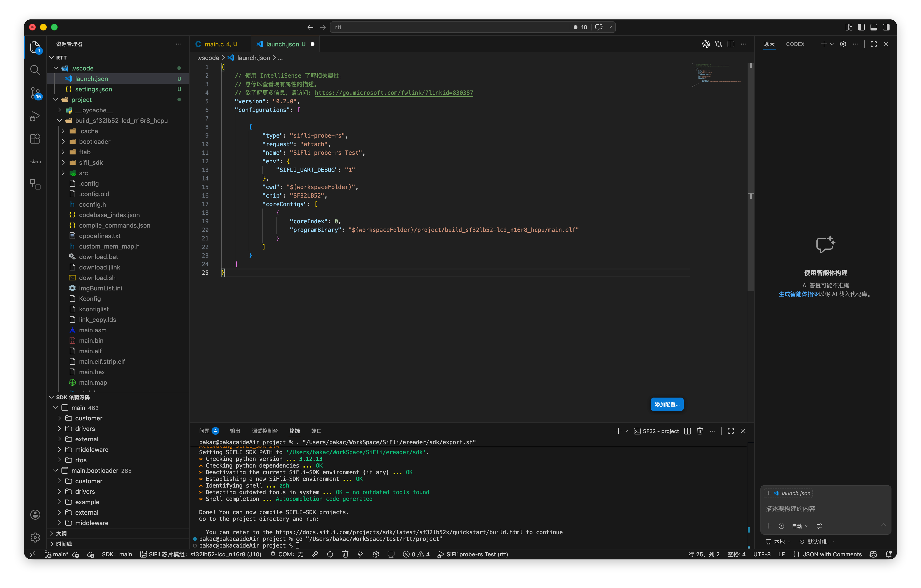Open the Source Control view
921x588 pixels.
point(35,93)
